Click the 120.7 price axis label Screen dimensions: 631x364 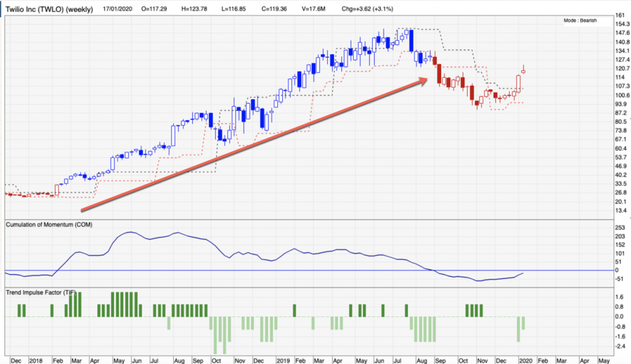(622, 68)
